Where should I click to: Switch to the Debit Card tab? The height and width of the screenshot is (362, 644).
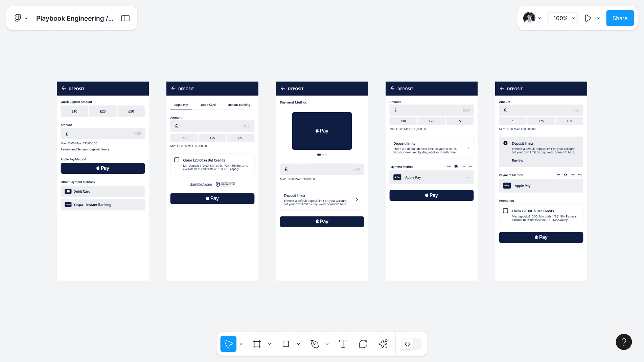(x=208, y=105)
